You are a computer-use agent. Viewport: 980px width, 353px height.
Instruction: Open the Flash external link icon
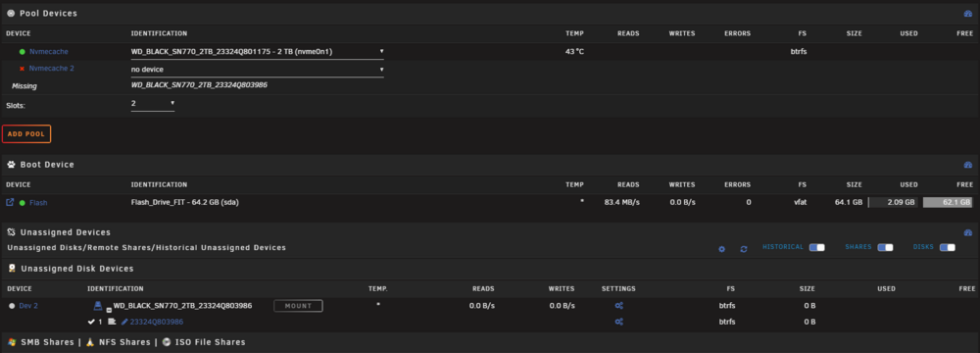pyautogui.click(x=10, y=202)
